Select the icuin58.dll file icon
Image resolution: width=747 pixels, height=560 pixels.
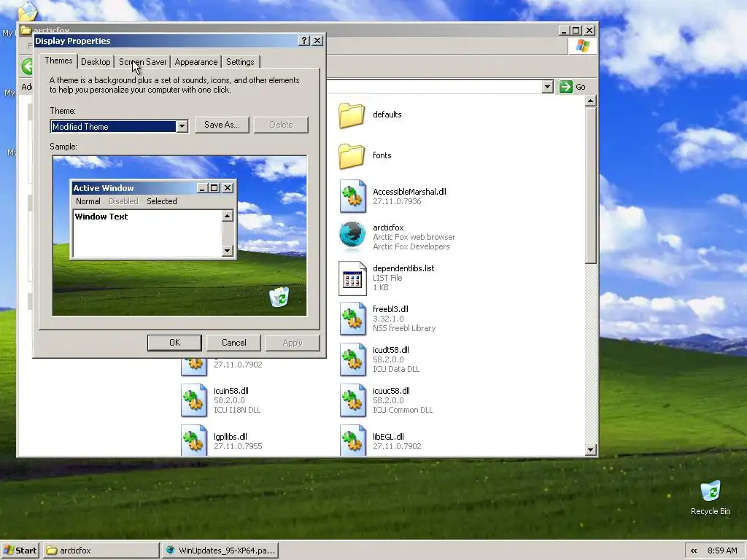click(194, 400)
